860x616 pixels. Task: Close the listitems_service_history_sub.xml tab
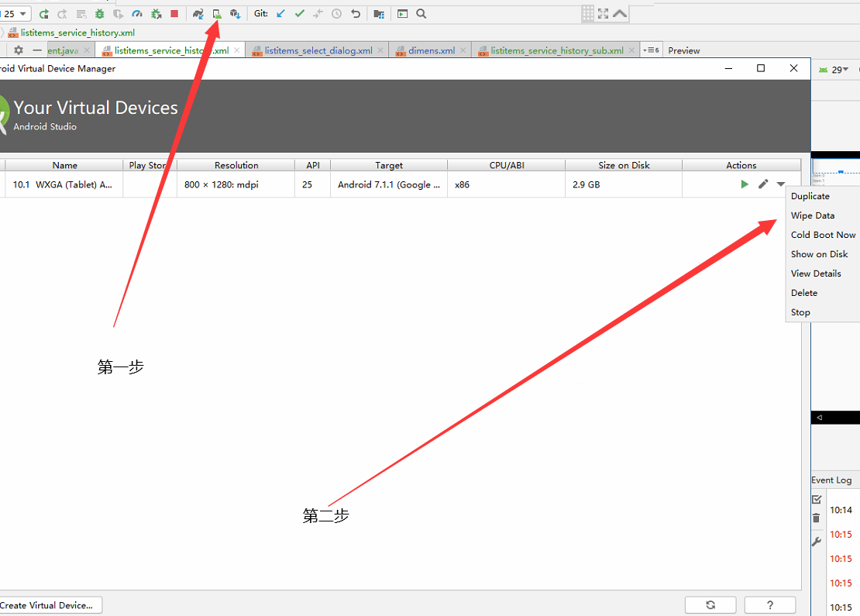(x=632, y=50)
